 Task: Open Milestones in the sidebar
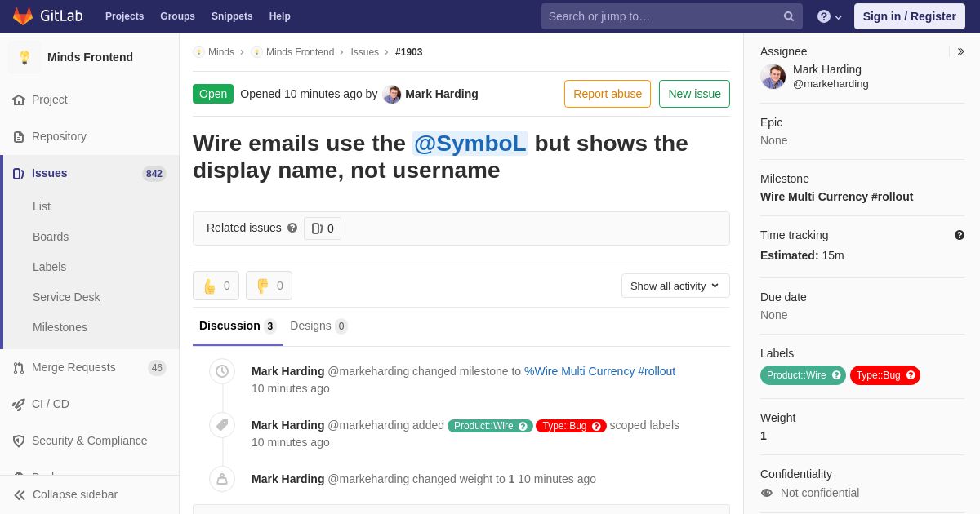click(60, 327)
